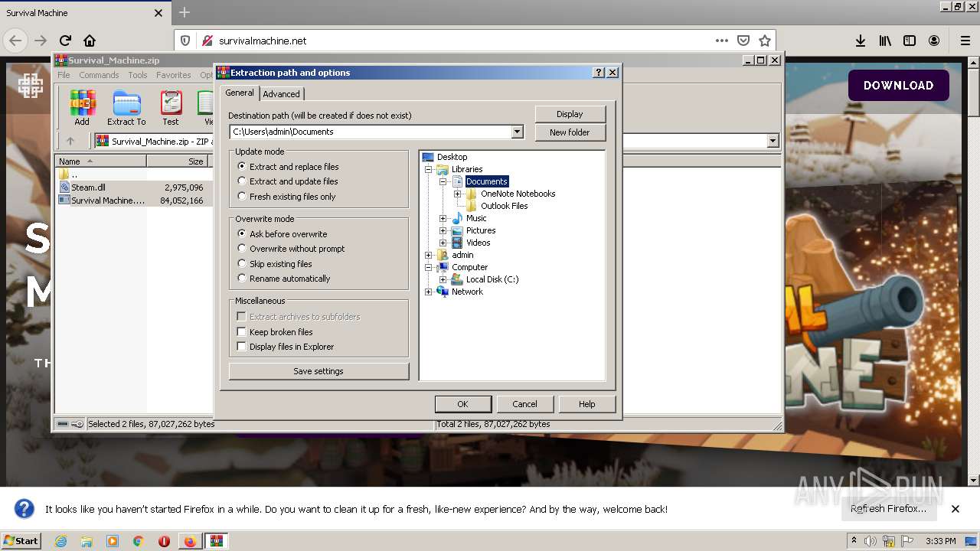Switch to the General tab
The image size is (980, 551).
[240, 93]
